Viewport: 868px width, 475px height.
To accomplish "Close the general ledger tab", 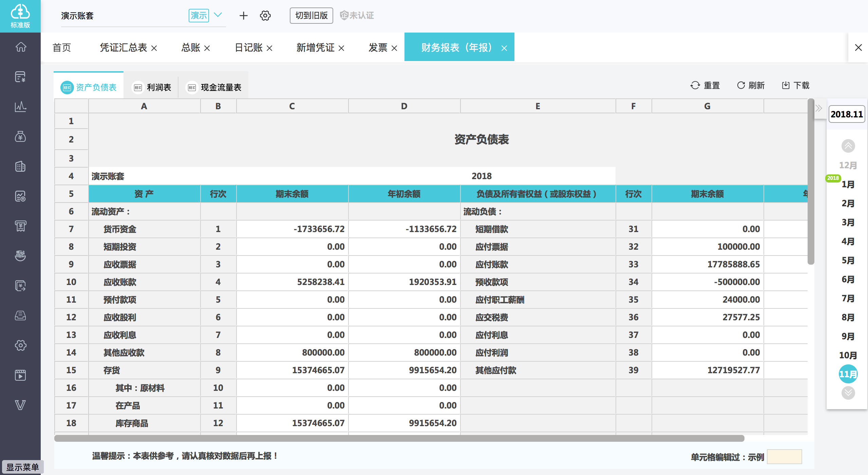I will (207, 48).
